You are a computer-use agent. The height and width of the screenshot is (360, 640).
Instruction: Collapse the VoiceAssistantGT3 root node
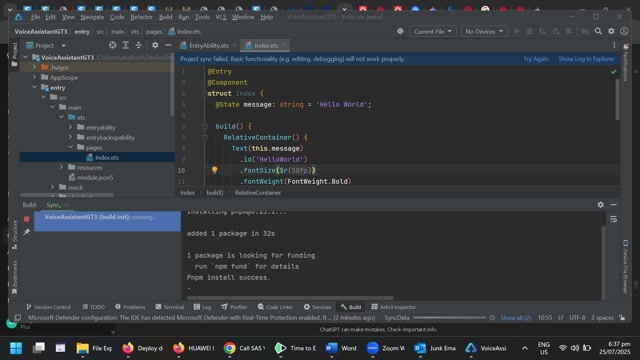point(26,58)
